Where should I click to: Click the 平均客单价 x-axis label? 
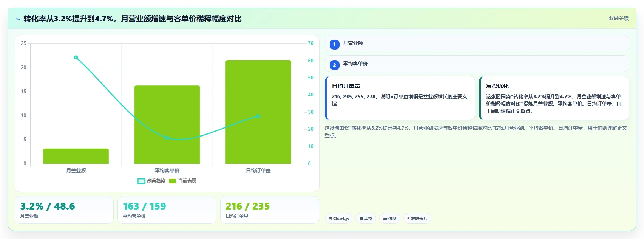pos(167,171)
